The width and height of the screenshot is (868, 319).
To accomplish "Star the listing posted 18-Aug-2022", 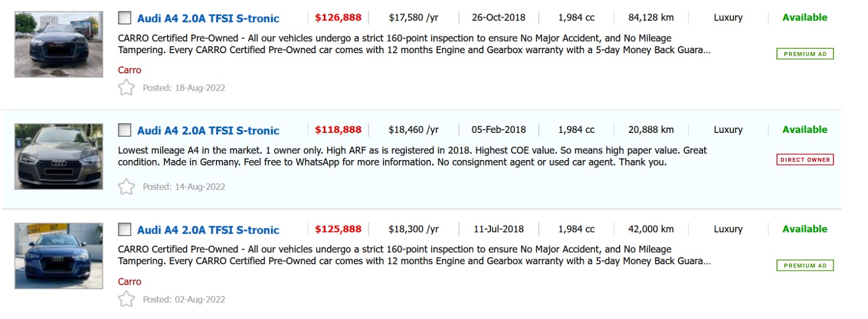I will (x=126, y=87).
